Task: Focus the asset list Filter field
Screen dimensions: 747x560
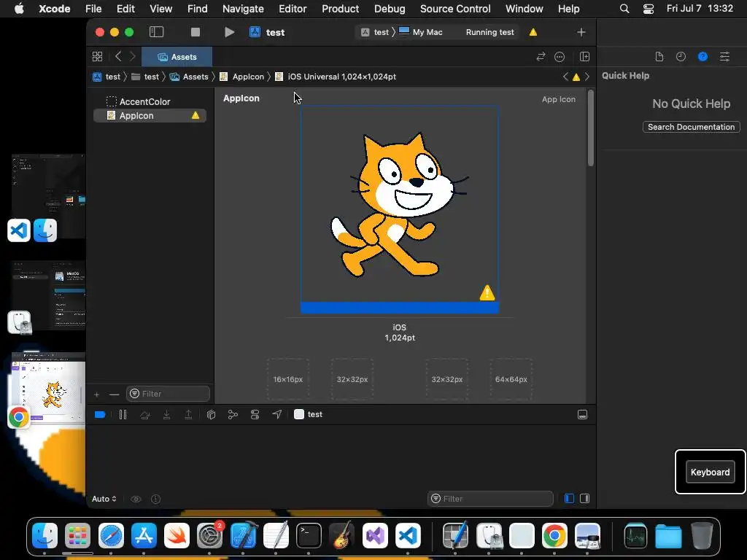Action: pos(169,394)
